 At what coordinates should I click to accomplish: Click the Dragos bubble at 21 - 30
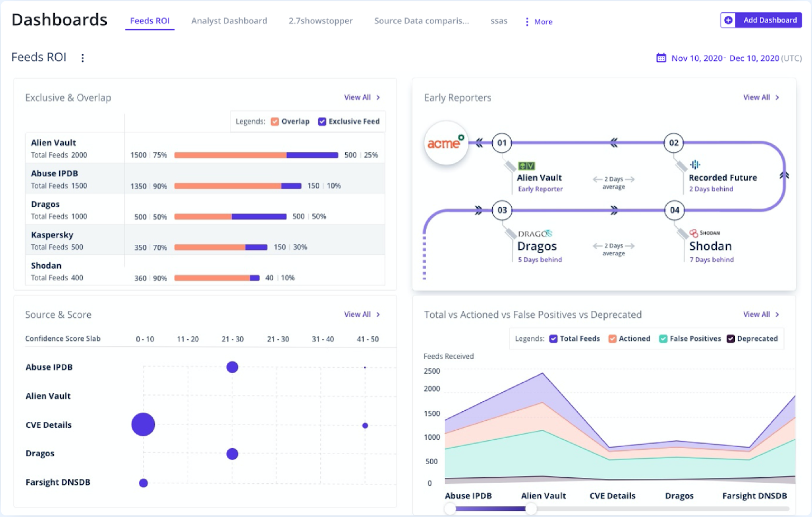[232, 454]
